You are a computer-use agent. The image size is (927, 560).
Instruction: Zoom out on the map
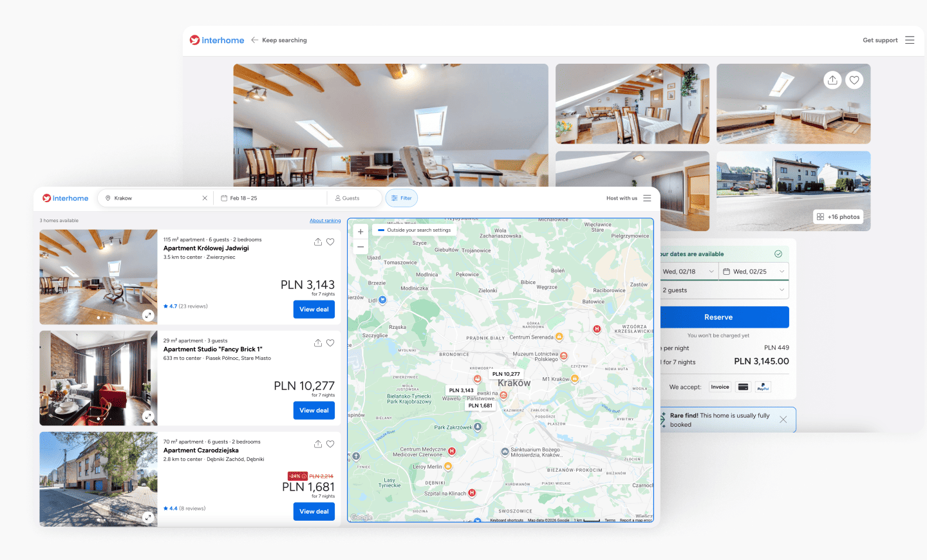(x=360, y=247)
